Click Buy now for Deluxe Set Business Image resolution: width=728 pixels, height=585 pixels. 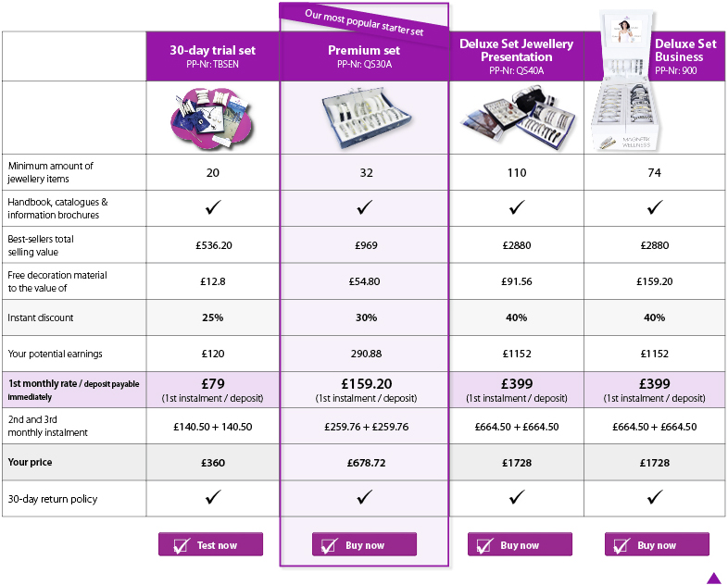point(657,544)
